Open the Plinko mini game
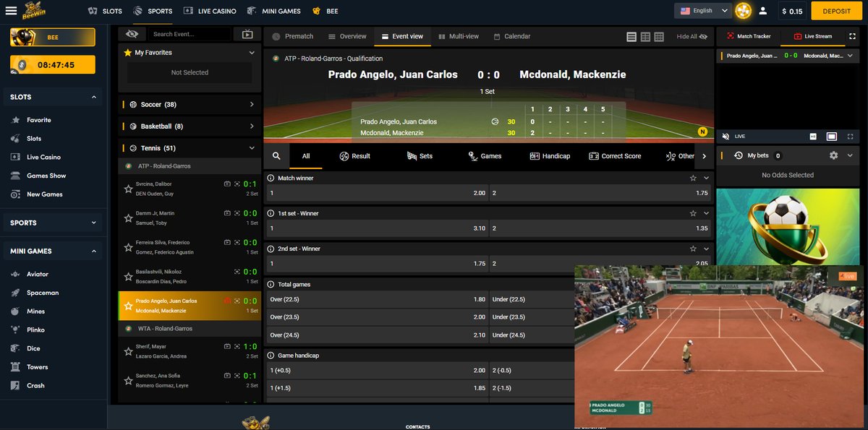This screenshot has height=430, width=868. click(35, 330)
